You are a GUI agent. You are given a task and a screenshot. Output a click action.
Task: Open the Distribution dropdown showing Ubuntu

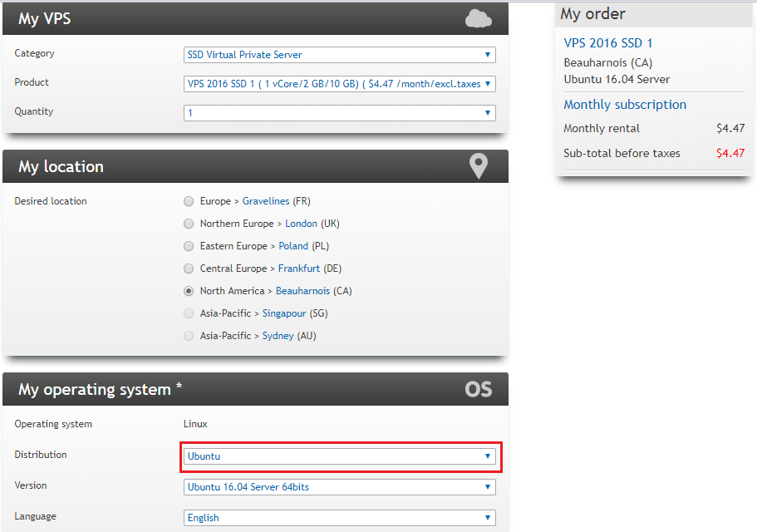click(x=339, y=456)
